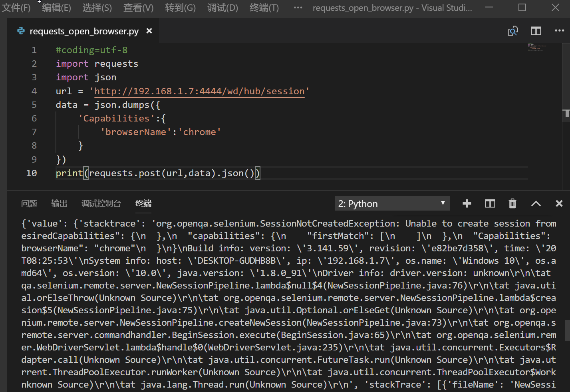This screenshot has width=570, height=392.
Task: Click the 'chrome' string value on line 7
Action: (x=199, y=132)
